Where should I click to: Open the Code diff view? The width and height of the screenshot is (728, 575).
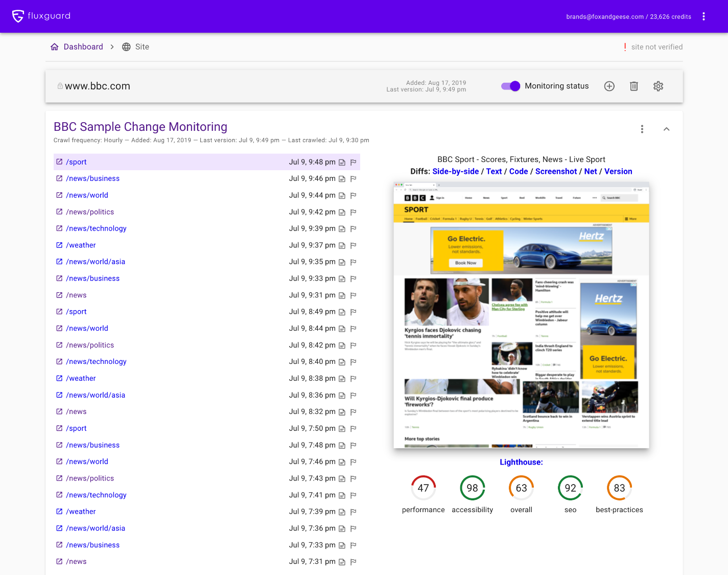[519, 171]
